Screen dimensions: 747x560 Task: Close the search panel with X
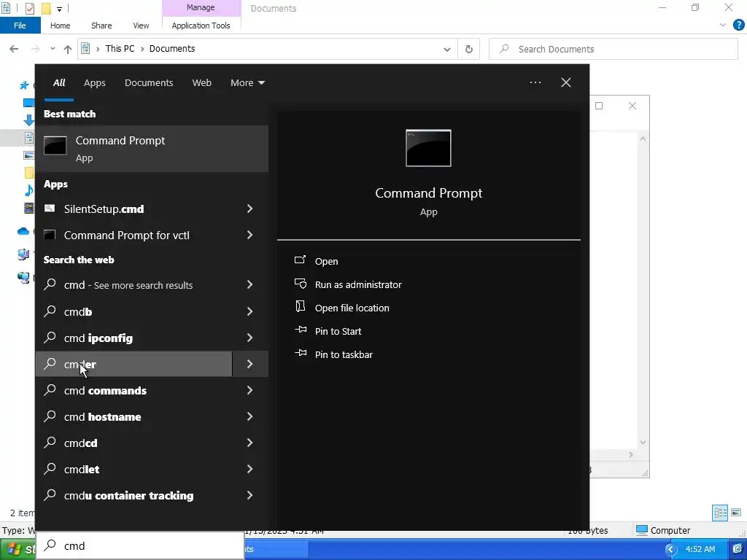tap(565, 82)
